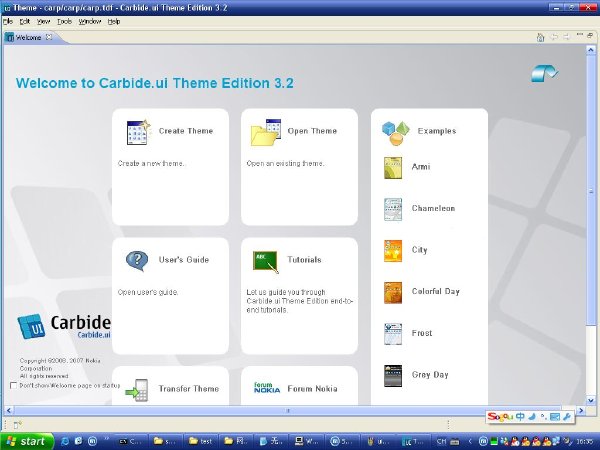The height and width of the screenshot is (450, 600).
Task: Click the User's Guide link text
Action: tap(184, 260)
